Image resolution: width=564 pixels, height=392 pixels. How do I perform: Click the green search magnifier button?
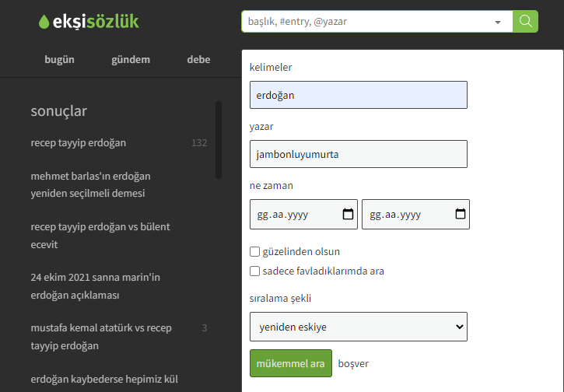point(525,22)
